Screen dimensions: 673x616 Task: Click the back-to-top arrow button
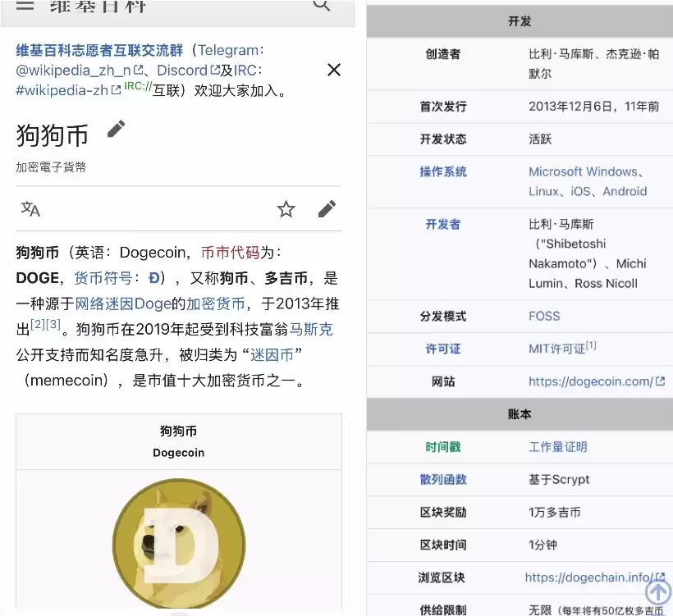coord(657,592)
